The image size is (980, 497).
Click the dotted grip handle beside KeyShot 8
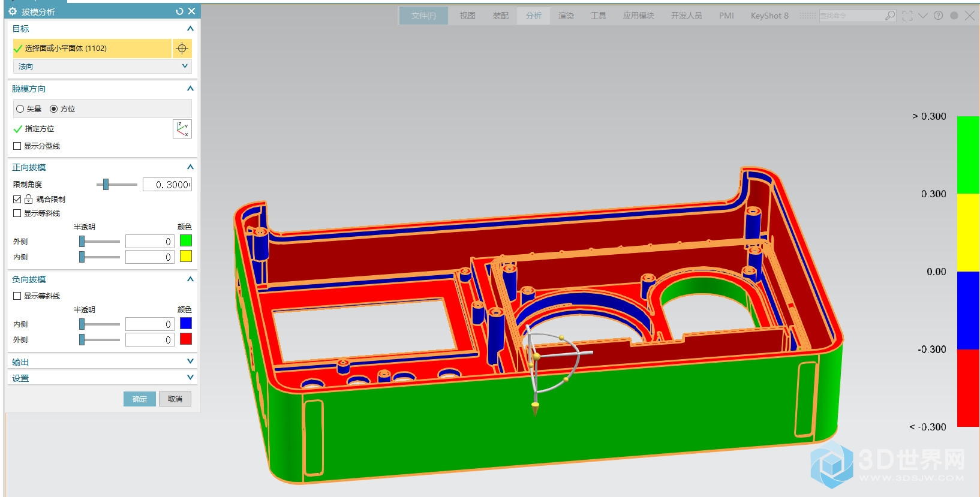click(x=807, y=16)
